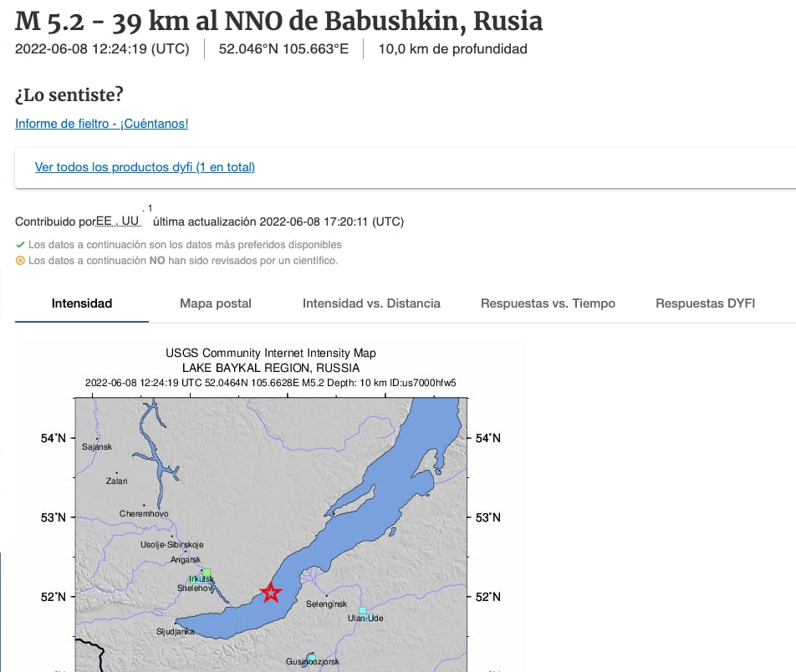Click the orange unreviewed-data warning icon
This screenshot has width=796, height=672.
(x=18, y=260)
